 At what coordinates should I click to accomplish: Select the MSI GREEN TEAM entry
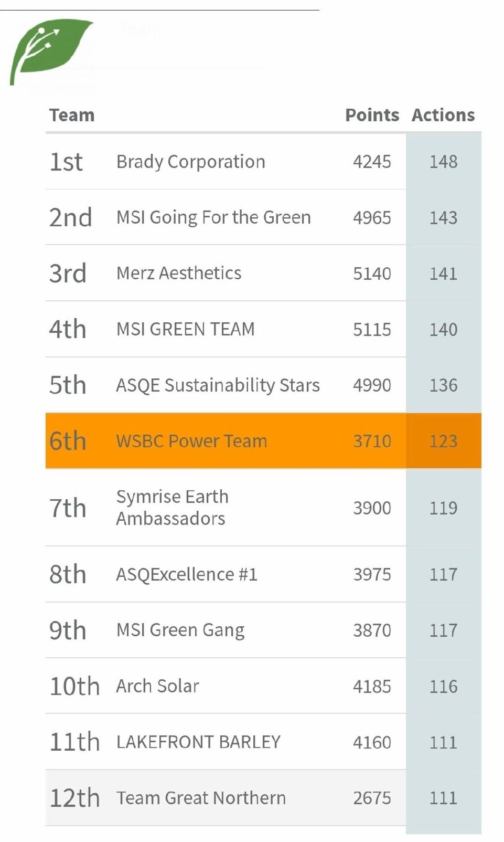tap(186, 329)
